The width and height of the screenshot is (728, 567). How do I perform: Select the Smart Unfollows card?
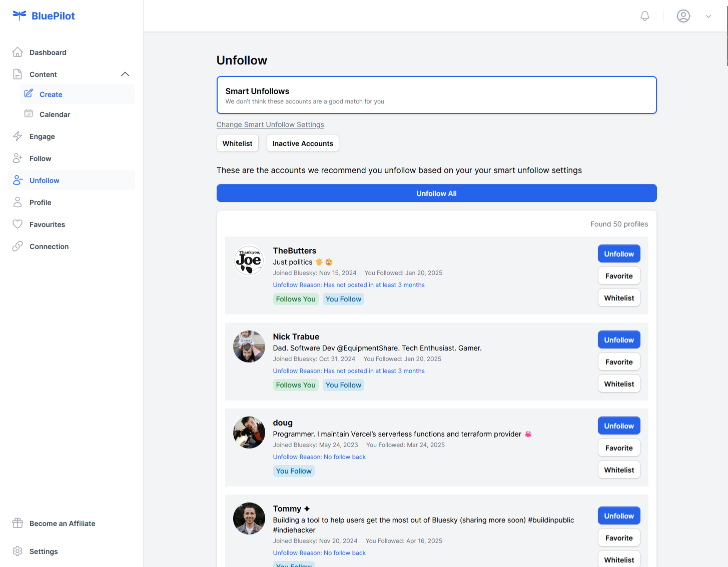click(x=436, y=95)
